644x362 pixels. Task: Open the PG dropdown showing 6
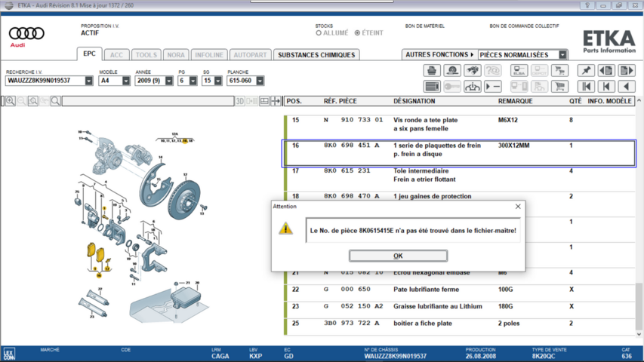193,81
